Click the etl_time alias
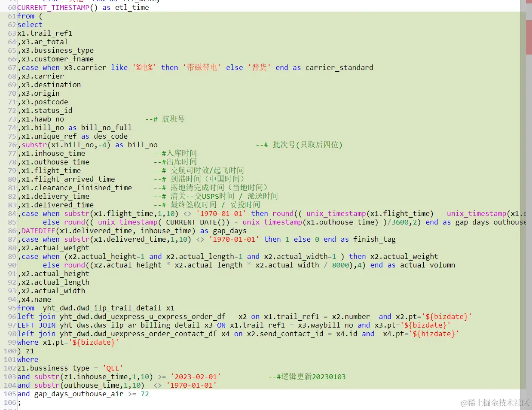This screenshot has height=410, width=532. pyautogui.click(x=132, y=7)
